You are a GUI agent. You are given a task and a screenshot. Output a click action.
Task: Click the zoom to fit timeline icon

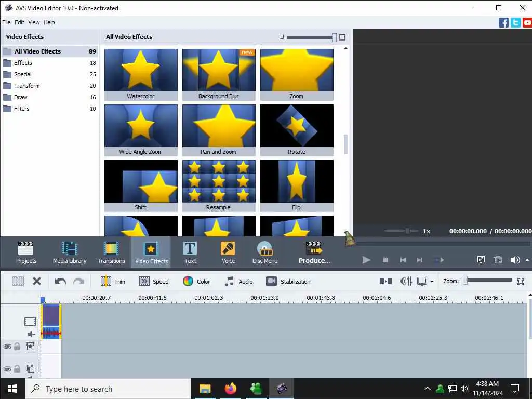[x=521, y=281]
